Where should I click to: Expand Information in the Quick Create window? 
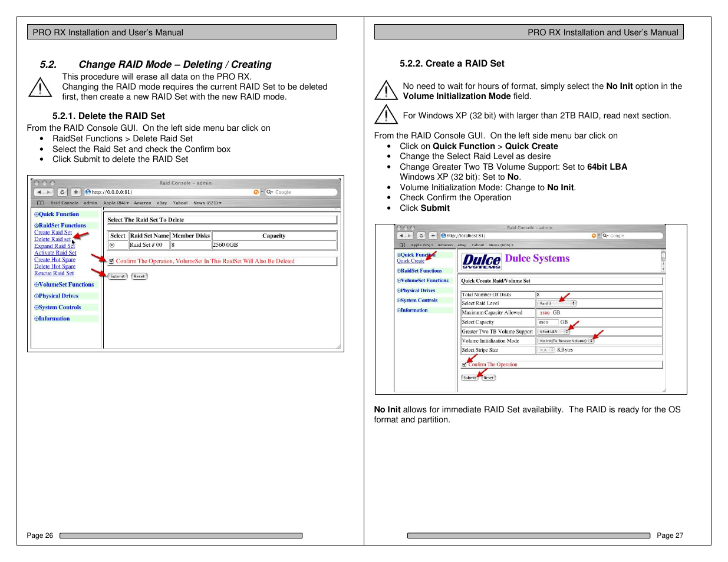tap(412, 310)
